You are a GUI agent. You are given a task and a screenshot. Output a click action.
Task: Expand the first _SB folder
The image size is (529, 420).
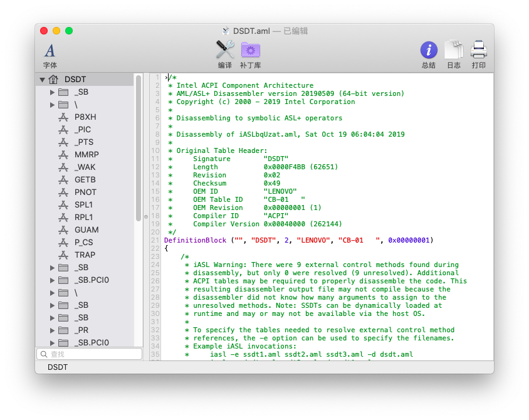click(x=53, y=92)
